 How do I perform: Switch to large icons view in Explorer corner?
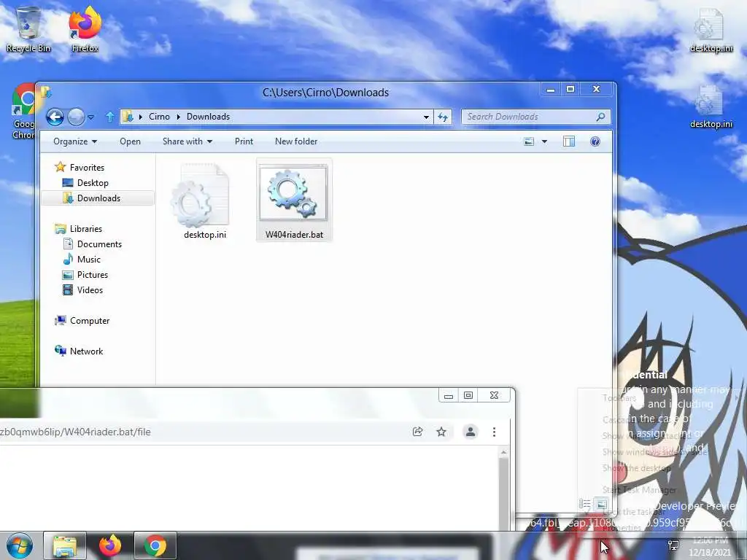click(x=601, y=504)
